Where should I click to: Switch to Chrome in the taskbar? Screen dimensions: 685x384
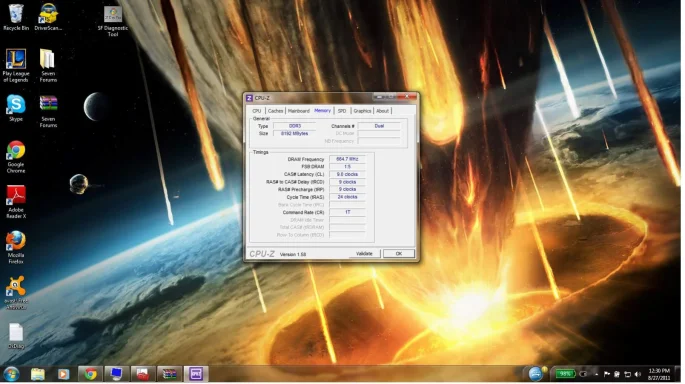[90, 374]
